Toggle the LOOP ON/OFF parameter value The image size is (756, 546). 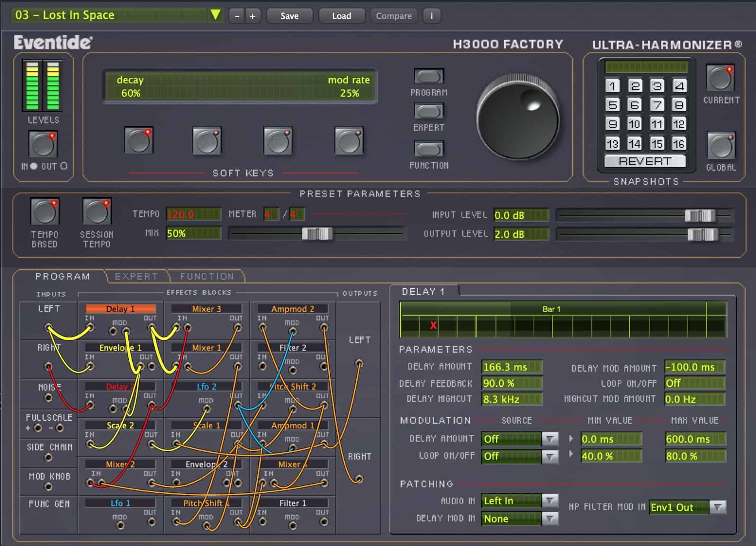pos(695,383)
